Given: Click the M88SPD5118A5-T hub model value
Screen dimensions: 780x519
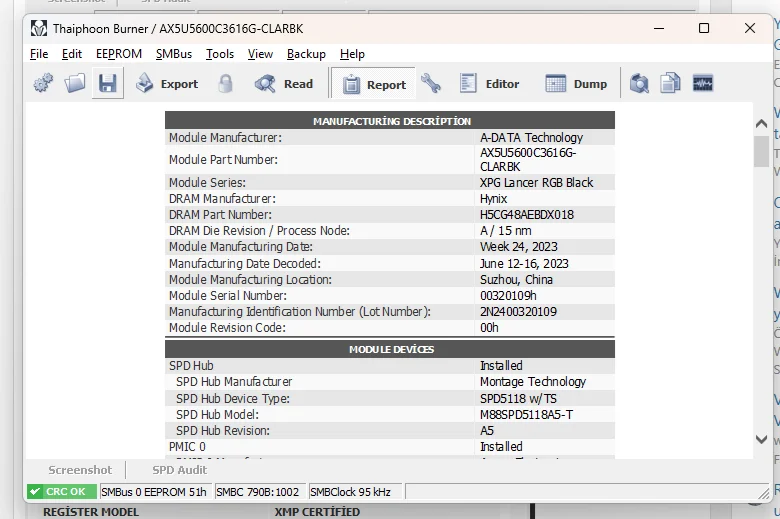Looking at the screenshot, I should [526, 415].
